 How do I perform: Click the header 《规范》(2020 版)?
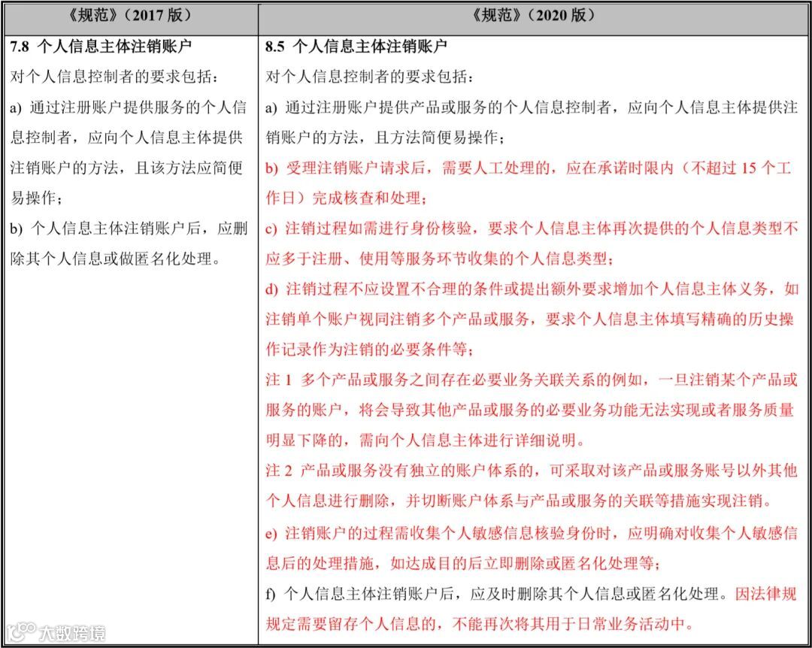(533, 16)
